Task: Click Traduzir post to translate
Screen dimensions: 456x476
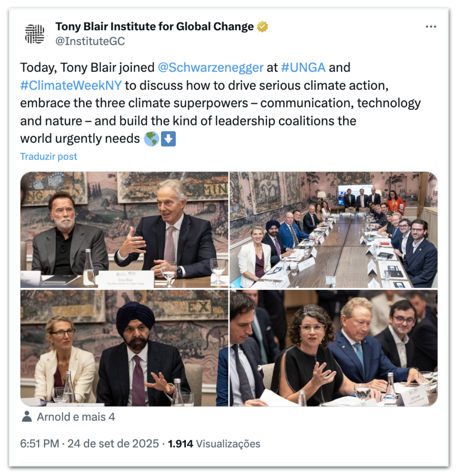Action: click(x=48, y=157)
